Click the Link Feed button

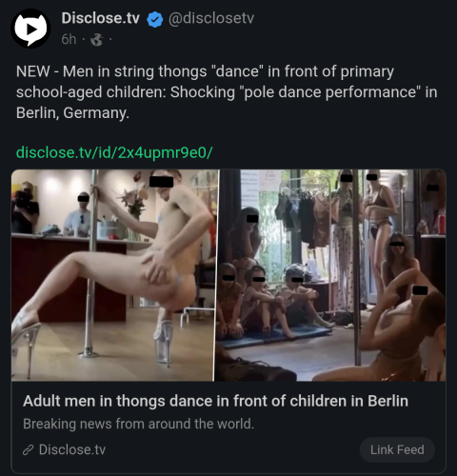397,449
